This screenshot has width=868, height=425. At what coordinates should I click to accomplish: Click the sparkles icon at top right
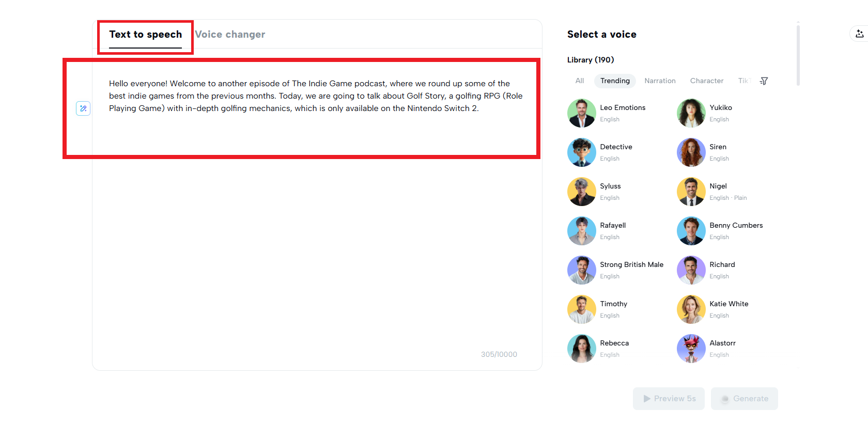859,34
